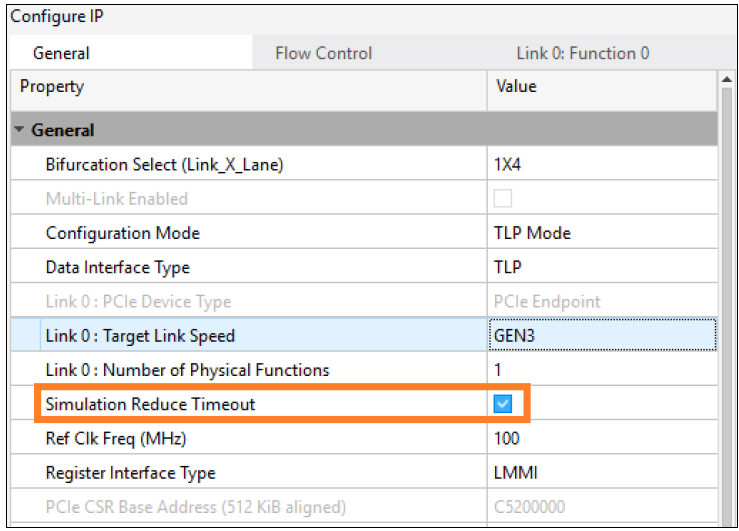Viewport: 739px width, 531px height.
Task: Click the Value column header
Action: pos(602,87)
